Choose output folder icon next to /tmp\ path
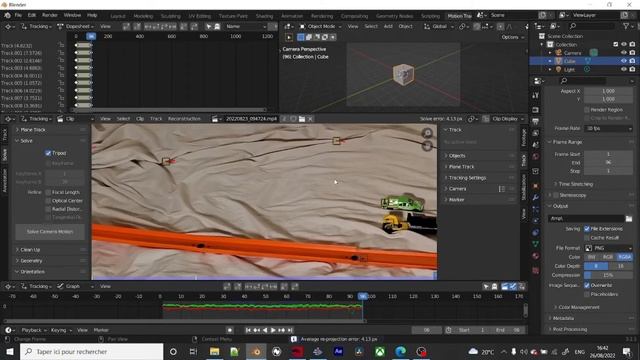The width and height of the screenshot is (640, 360). [x=629, y=218]
